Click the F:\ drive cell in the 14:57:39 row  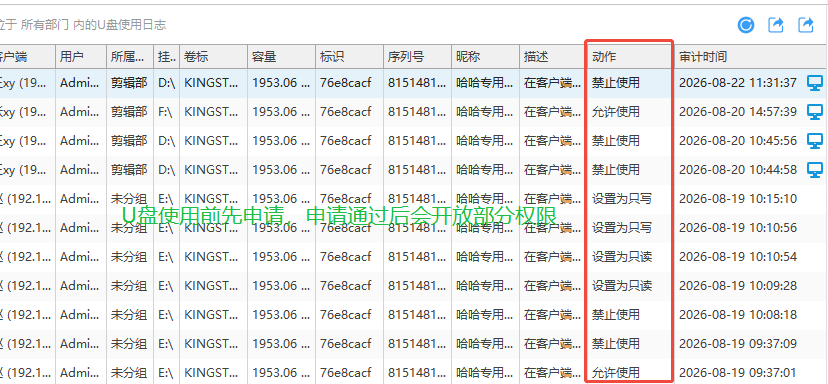[x=165, y=112]
